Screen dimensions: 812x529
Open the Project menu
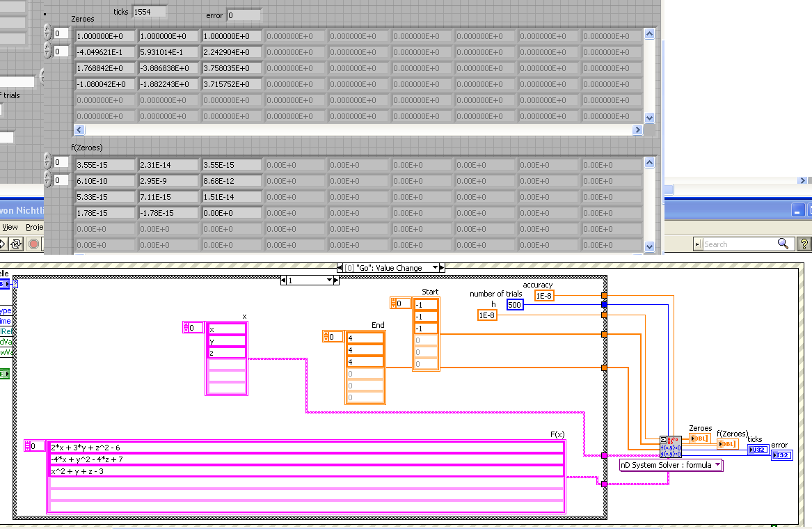[x=35, y=227]
